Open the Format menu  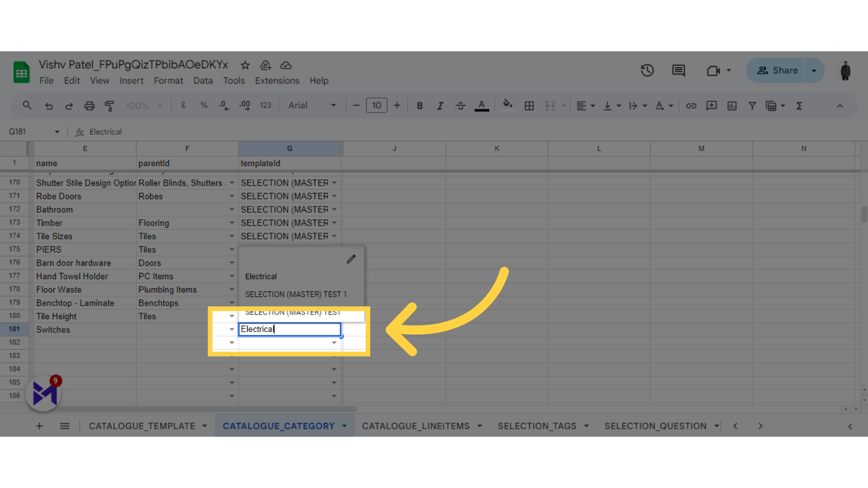[x=168, y=80]
